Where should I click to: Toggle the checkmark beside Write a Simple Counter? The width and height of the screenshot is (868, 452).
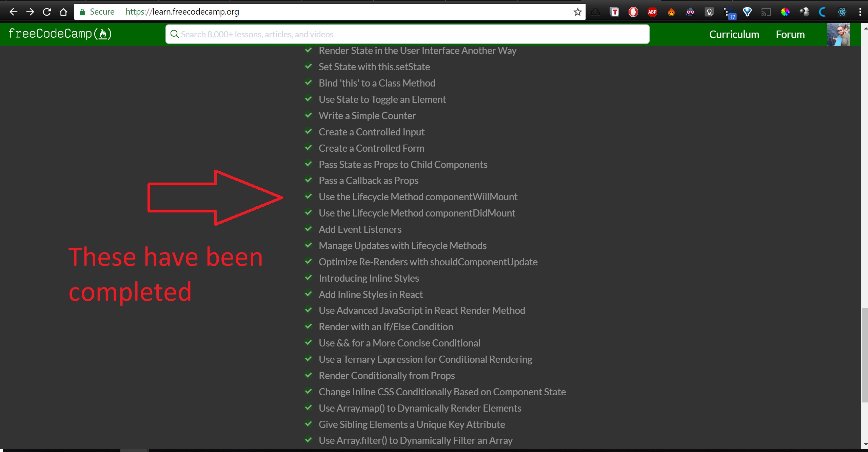309,115
